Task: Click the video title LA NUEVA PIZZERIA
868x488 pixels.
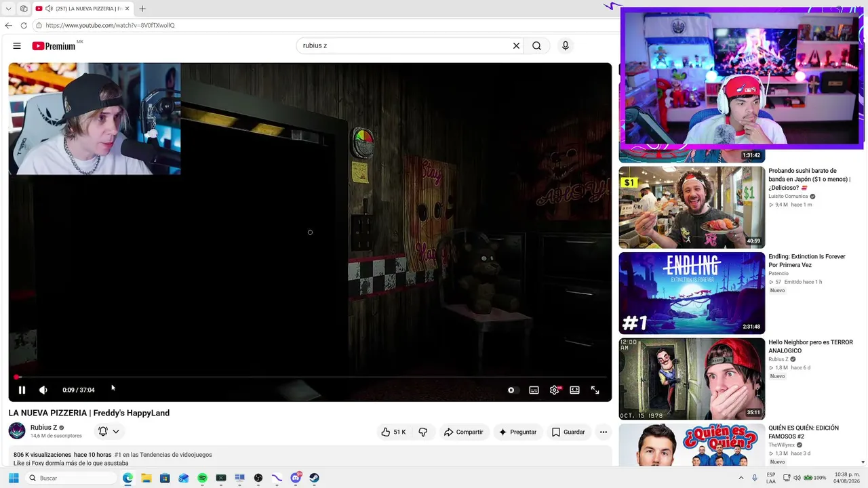Action: click(89, 413)
